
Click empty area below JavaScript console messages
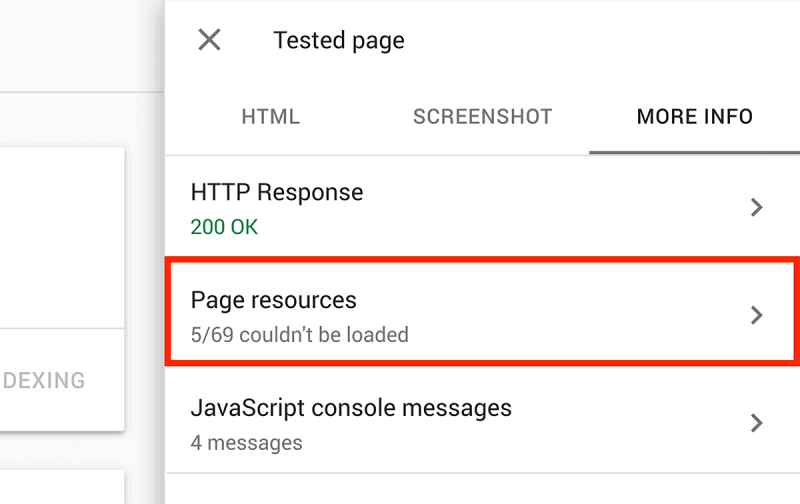pos(482,489)
